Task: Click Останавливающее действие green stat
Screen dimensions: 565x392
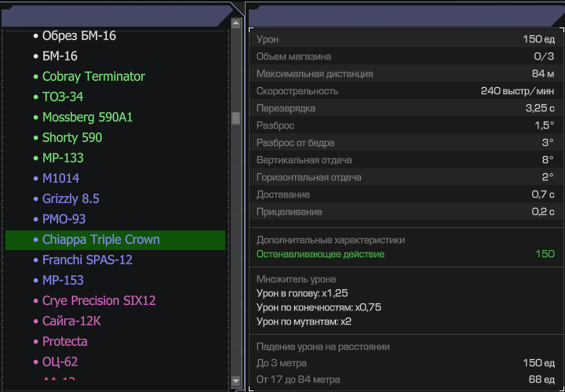Action: point(406,254)
